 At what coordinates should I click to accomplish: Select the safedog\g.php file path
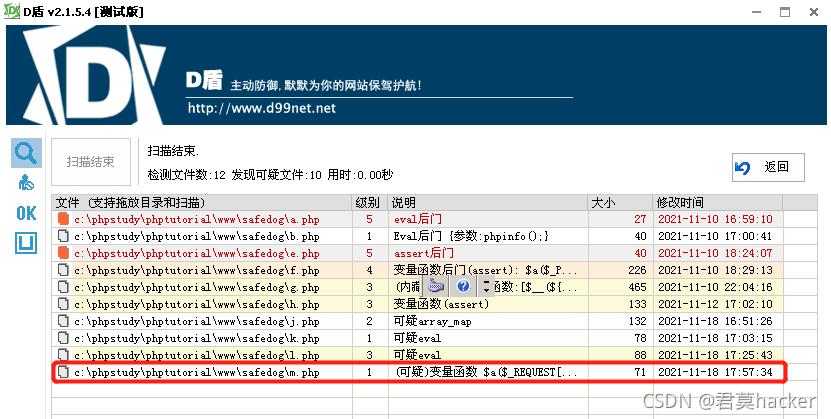(197, 287)
